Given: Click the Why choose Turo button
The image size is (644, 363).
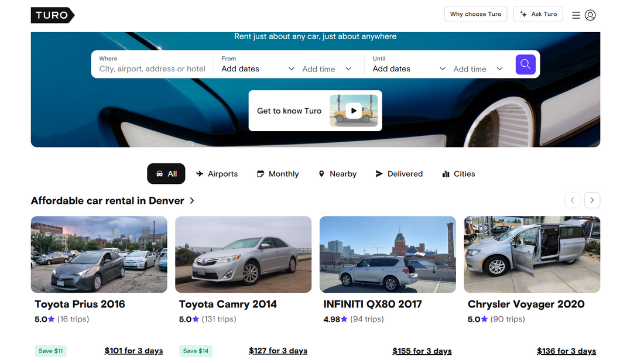Looking at the screenshot, I should (475, 13).
